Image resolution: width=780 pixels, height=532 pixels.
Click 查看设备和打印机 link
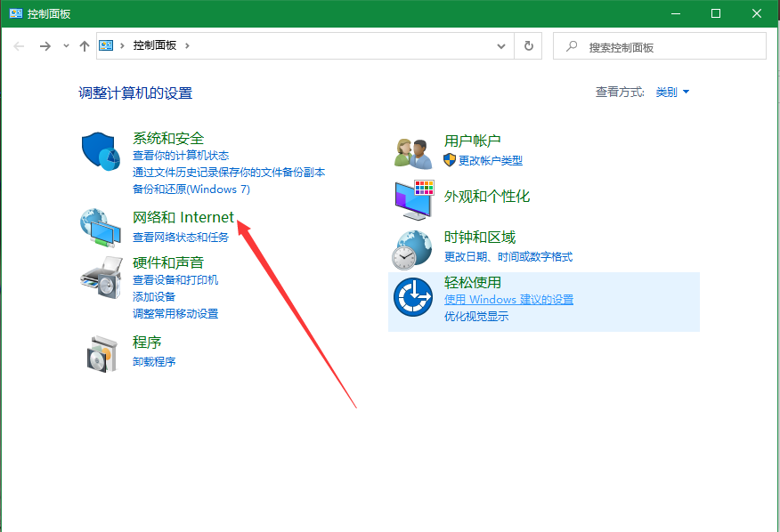[x=175, y=280]
